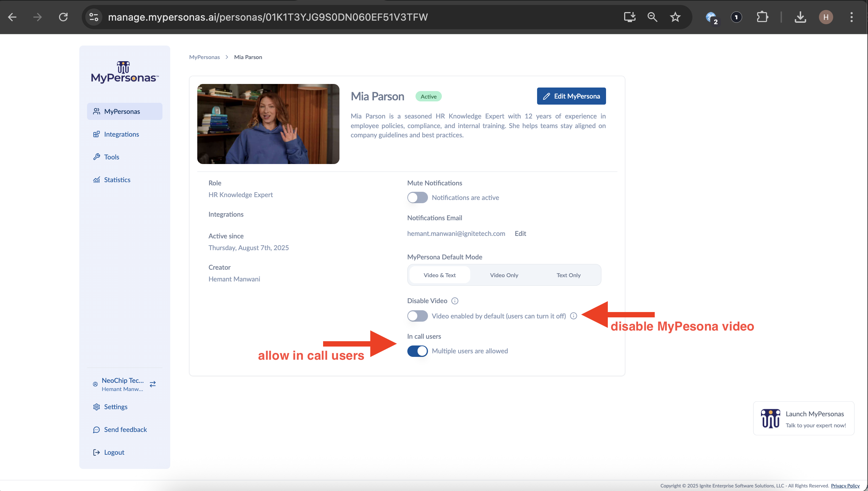The height and width of the screenshot is (491, 868).
Task: Click the info icon next to Disable Video
Action: 455,301
